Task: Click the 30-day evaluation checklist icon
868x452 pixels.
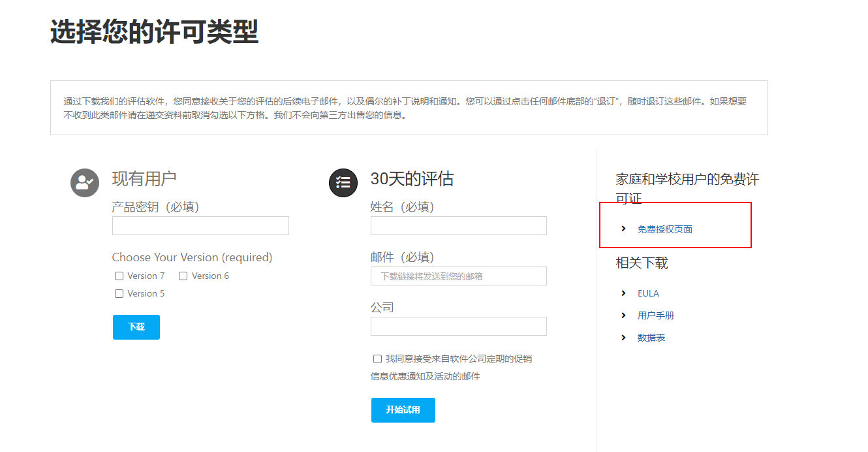Action: (343, 182)
